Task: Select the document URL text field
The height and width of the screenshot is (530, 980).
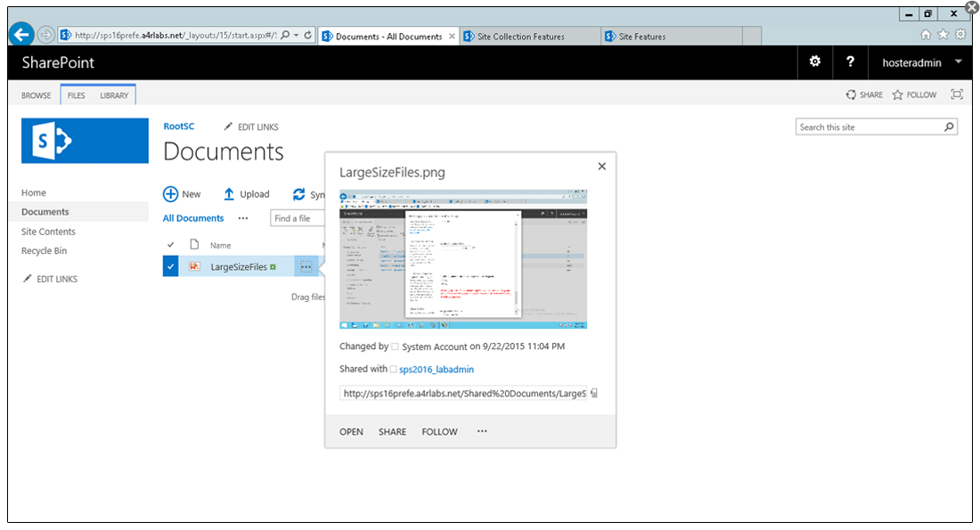Action: pyautogui.click(x=463, y=393)
